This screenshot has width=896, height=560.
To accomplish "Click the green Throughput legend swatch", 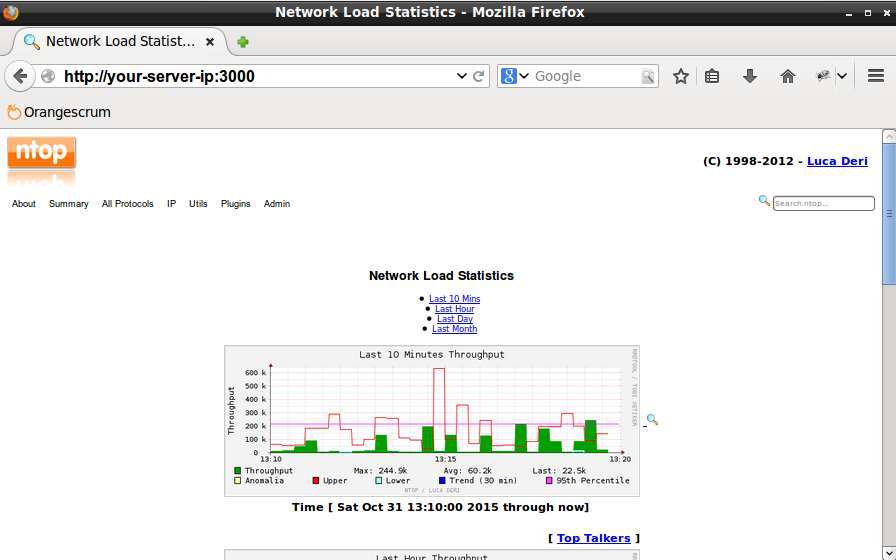I will (x=238, y=471).
